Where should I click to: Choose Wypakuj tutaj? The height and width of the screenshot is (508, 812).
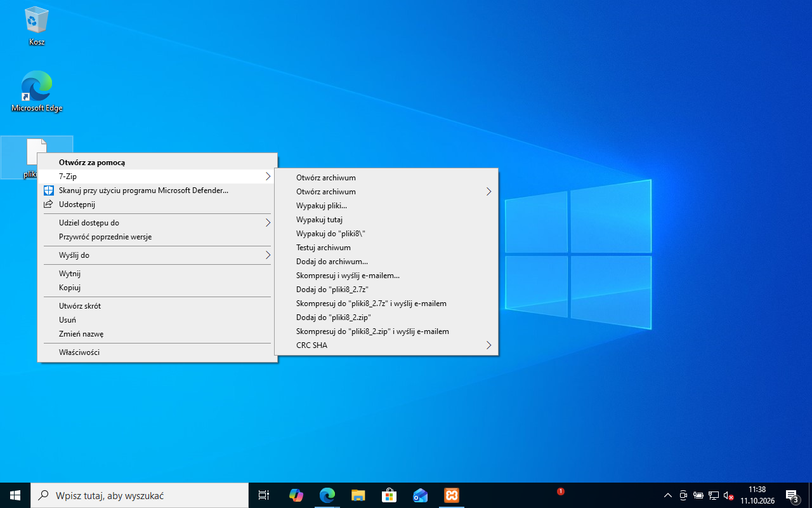(386, 220)
